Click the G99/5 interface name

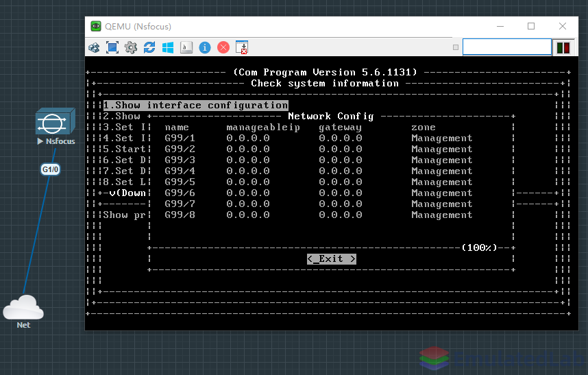[x=180, y=182]
